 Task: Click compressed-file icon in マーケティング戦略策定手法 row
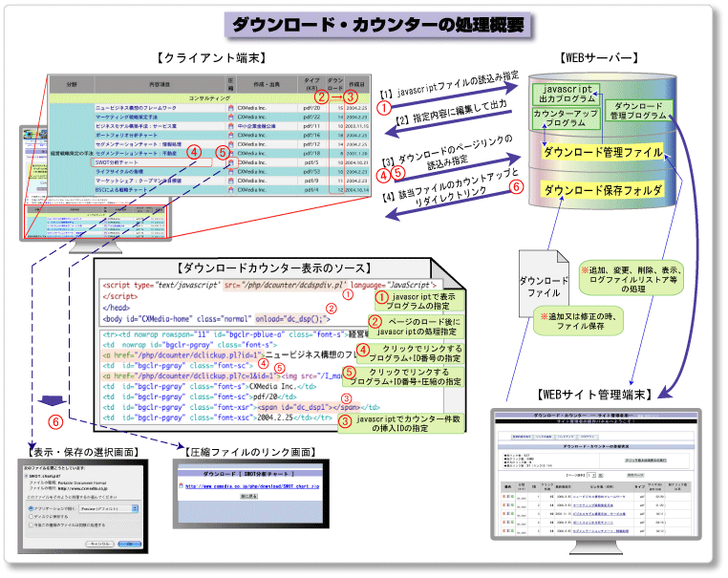pos(231,117)
